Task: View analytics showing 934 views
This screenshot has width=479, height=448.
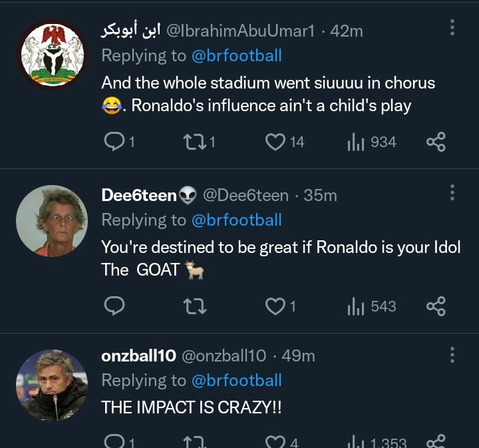Action: click(371, 142)
